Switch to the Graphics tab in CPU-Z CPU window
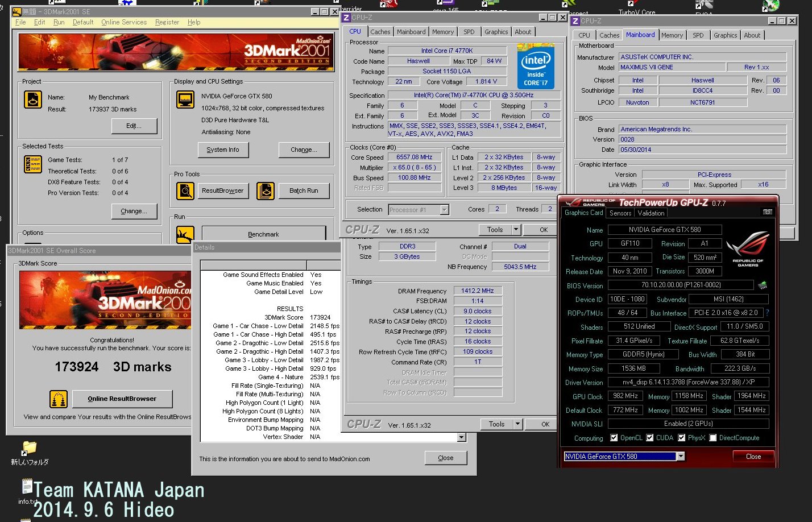812x522 pixels. point(496,32)
